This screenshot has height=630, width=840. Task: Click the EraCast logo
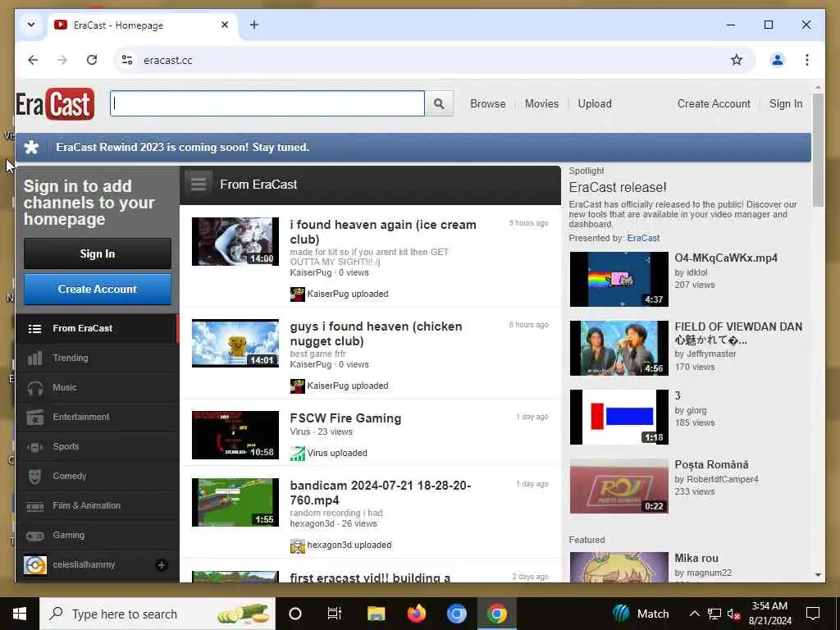(55, 104)
